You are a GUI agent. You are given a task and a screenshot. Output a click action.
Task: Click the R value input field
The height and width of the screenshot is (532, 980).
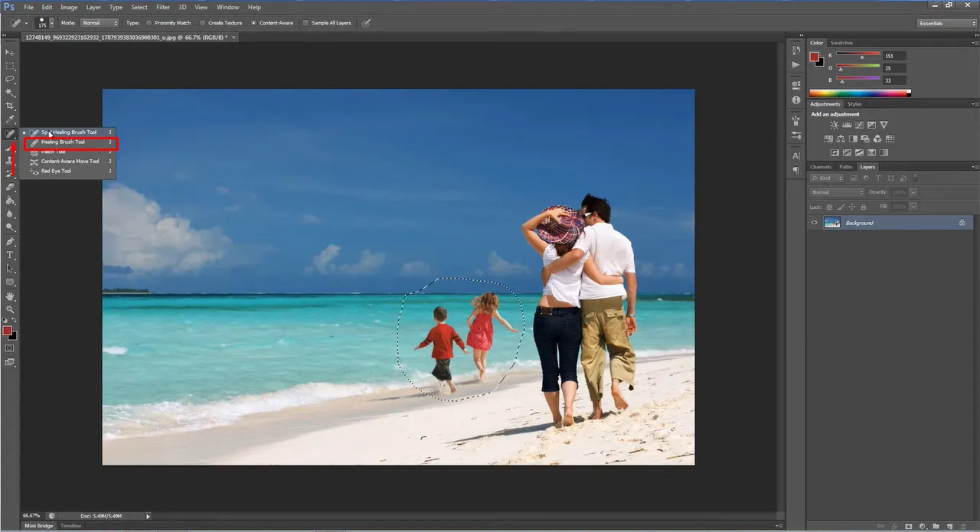pyautogui.click(x=893, y=56)
